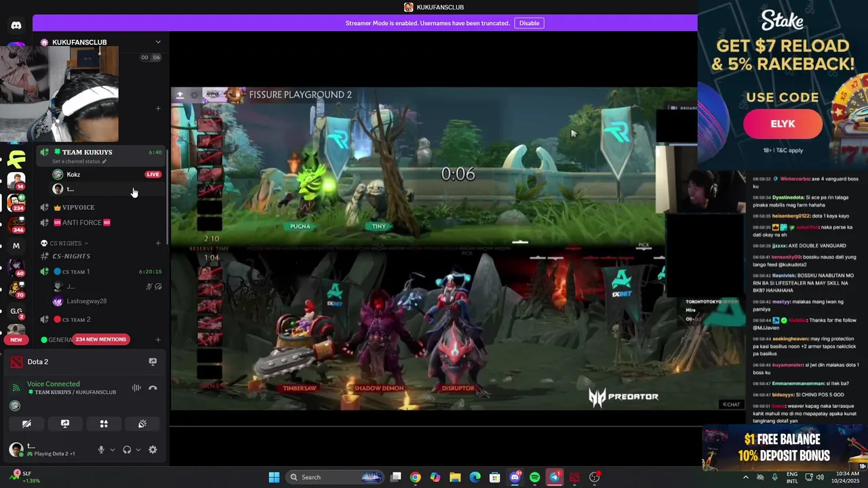868x488 pixels.
Task: Join the VIPVOICE voice channel
Action: tap(78, 207)
